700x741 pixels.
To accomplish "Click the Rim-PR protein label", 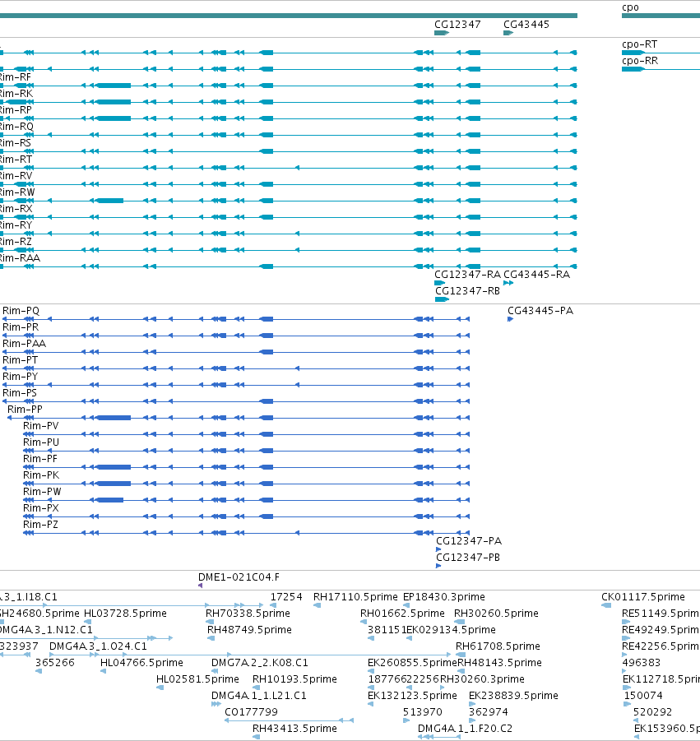I will tap(21, 327).
